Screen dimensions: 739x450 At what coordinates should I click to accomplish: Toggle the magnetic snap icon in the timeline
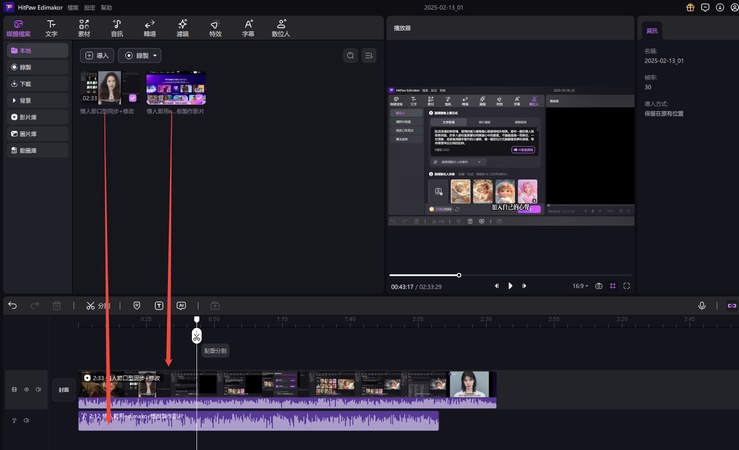(730, 305)
